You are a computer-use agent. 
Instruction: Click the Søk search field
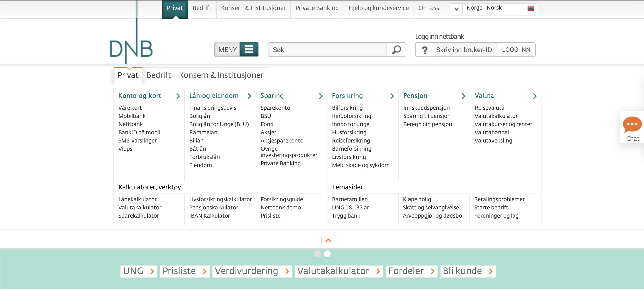coord(327,50)
